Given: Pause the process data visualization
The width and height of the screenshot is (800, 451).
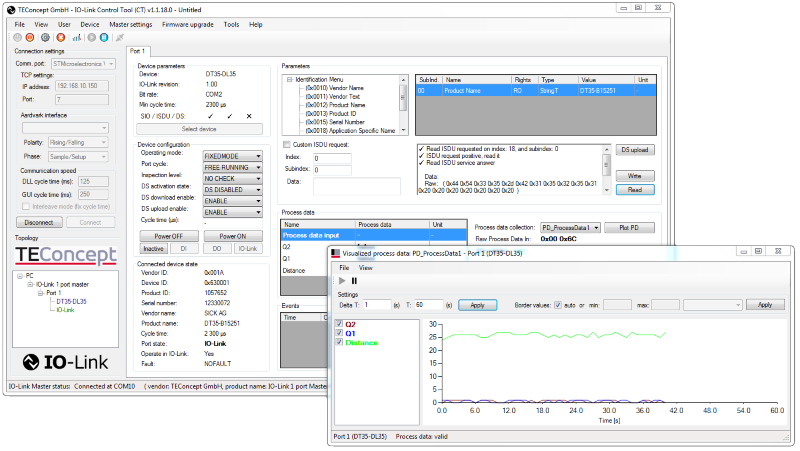Looking at the screenshot, I should point(355,281).
